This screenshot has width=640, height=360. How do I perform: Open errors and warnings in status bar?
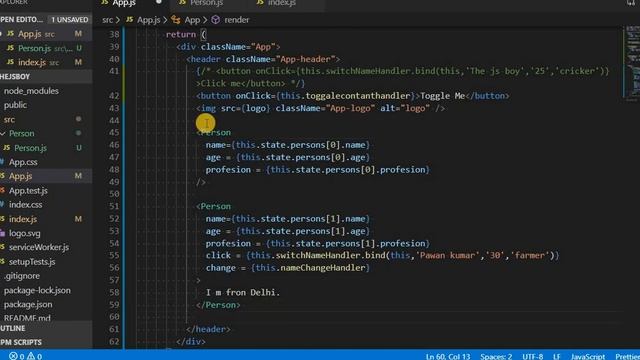pos(26,356)
